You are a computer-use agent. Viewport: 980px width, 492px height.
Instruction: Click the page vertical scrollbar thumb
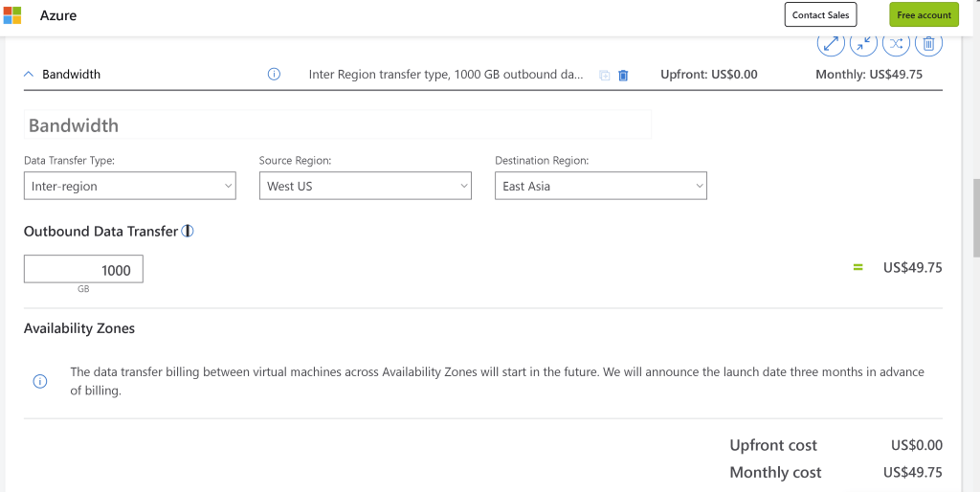click(x=975, y=217)
